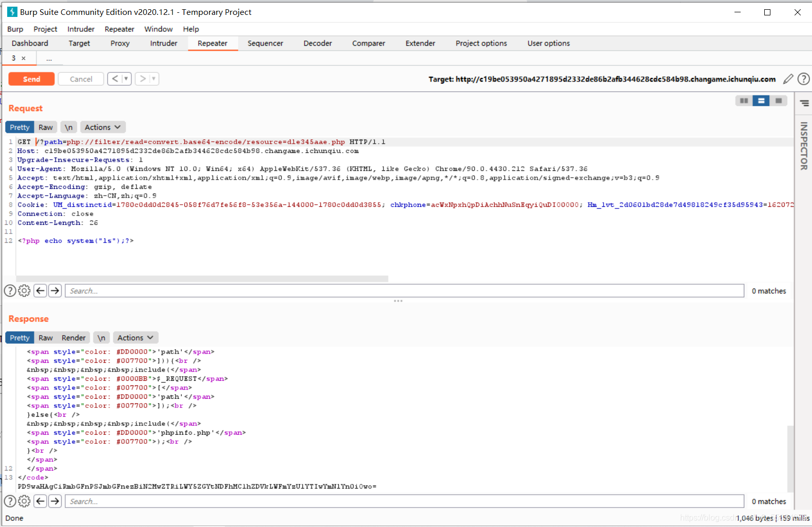Click the split pane divider handle dots
Image resolution: width=812 pixels, height=527 pixels.
[398, 301]
